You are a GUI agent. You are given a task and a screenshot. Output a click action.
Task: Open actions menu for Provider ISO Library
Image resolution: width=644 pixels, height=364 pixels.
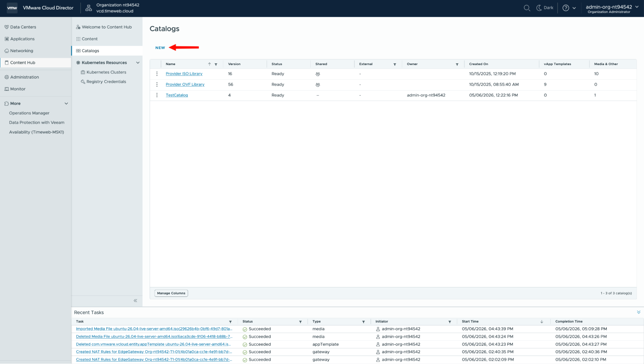[x=157, y=74]
